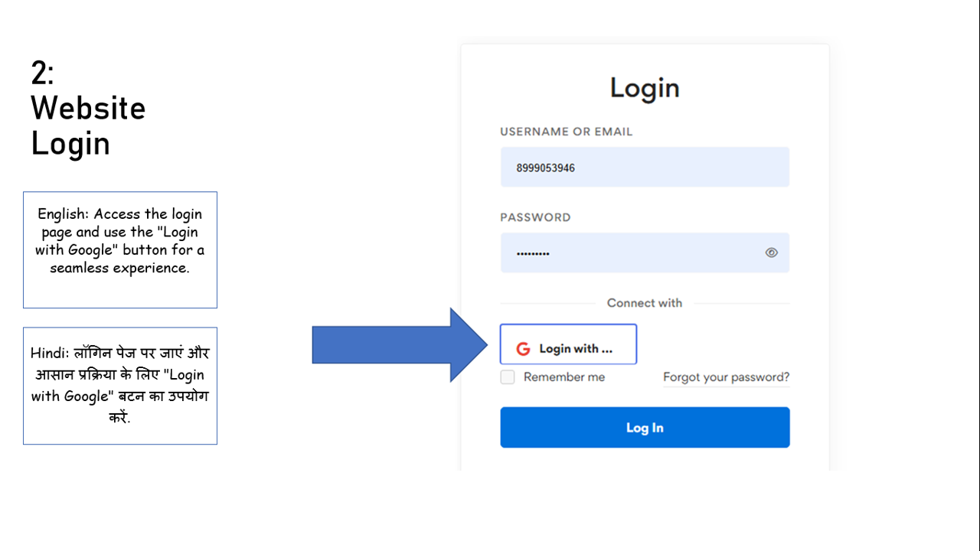Click the large blue arrow shape
This screenshot has width=980, height=551.
(x=398, y=345)
